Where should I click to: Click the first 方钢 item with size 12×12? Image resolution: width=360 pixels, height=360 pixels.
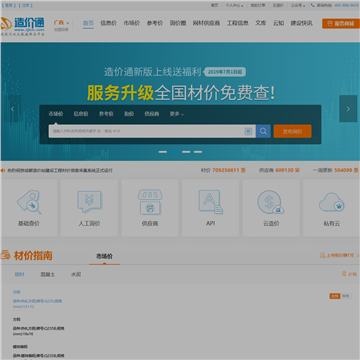pyautogui.click(x=37, y=299)
